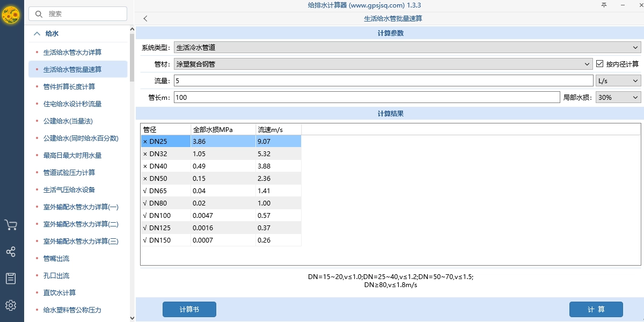Viewport: 644px width, 322px height.
Task: Toggle the 按内径计算 checkbox
Action: pyautogui.click(x=599, y=63)
